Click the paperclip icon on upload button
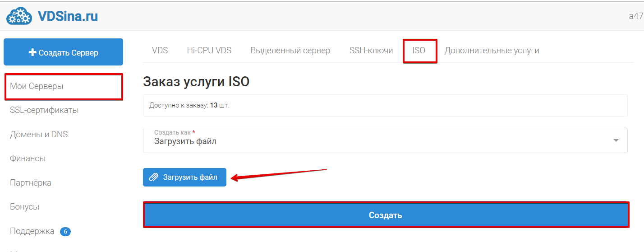 coord(154,177)
